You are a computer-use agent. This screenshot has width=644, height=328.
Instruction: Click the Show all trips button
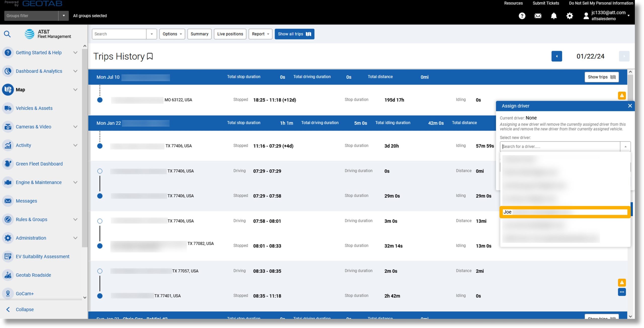point(294,34)
